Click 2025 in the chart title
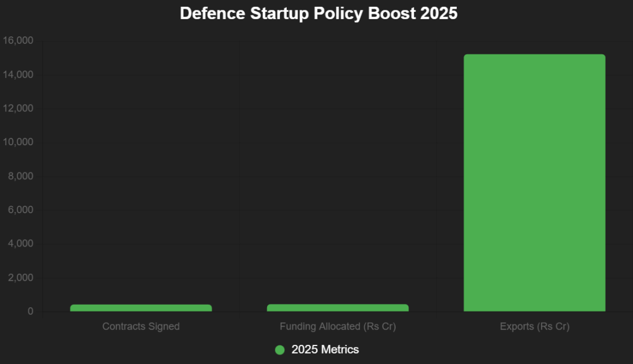This screenshot has width=633, height=364. 440,14
